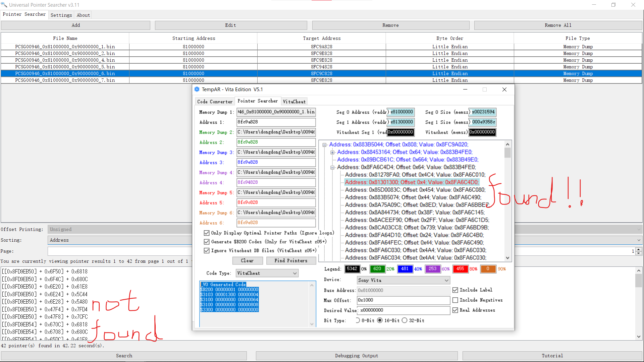Image resolution: width=644 pixels, height=362 pixels.
Task: Click the Seg 1 Size memsz field
Action: [x=482, y=122]
